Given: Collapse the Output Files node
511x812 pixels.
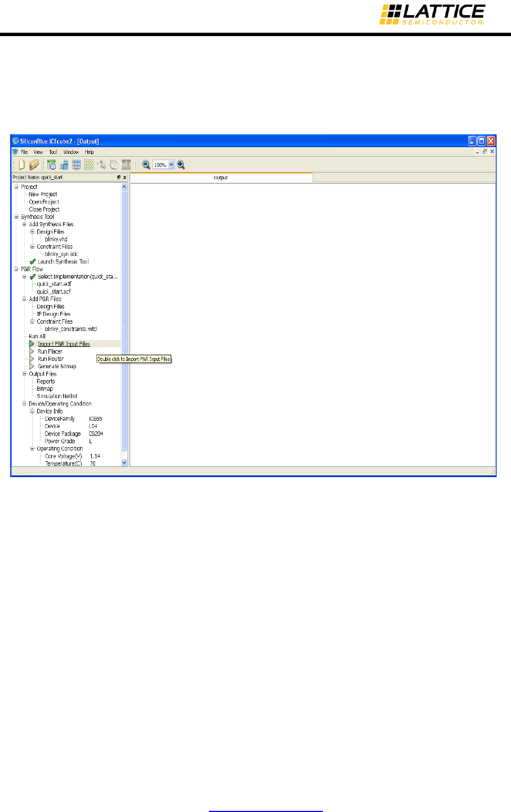Looking at the screenshot, I should [x=24, y=374].
